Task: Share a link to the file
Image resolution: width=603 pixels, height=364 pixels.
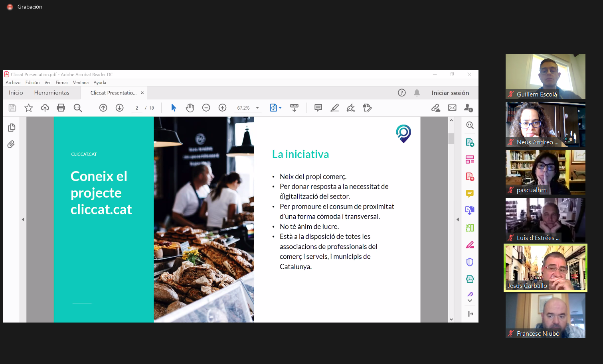Action: pos(436,108)
